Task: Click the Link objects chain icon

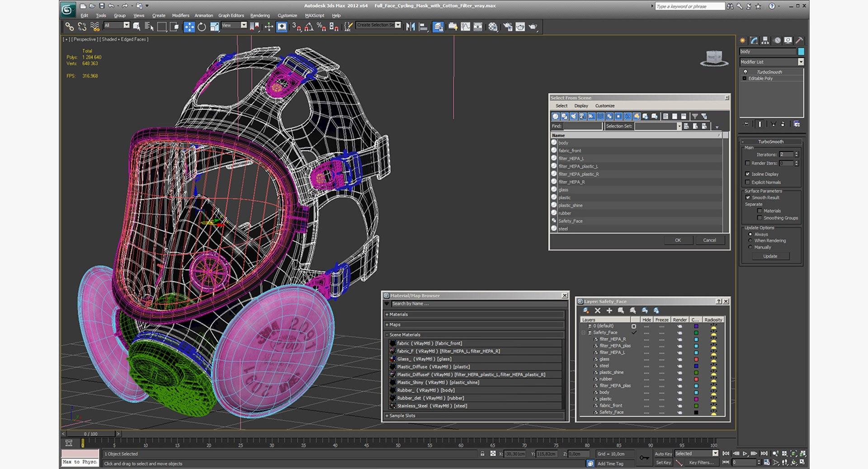Action: pos(69,27)
